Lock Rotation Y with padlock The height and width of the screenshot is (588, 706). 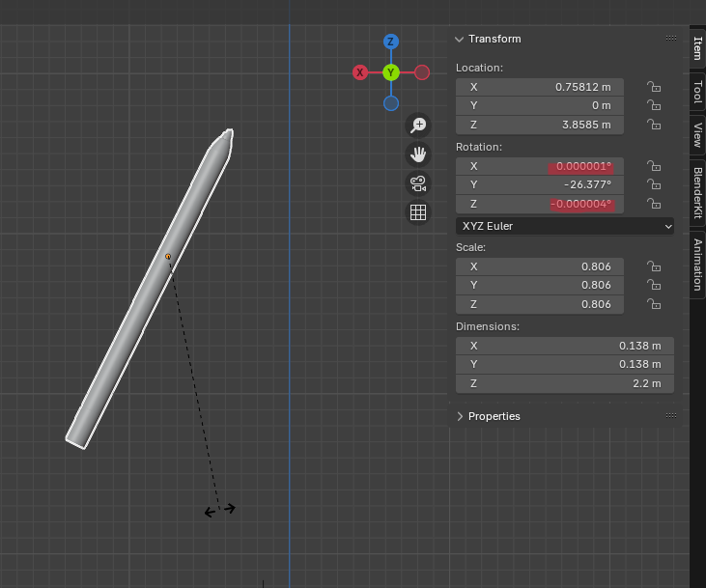654,184
